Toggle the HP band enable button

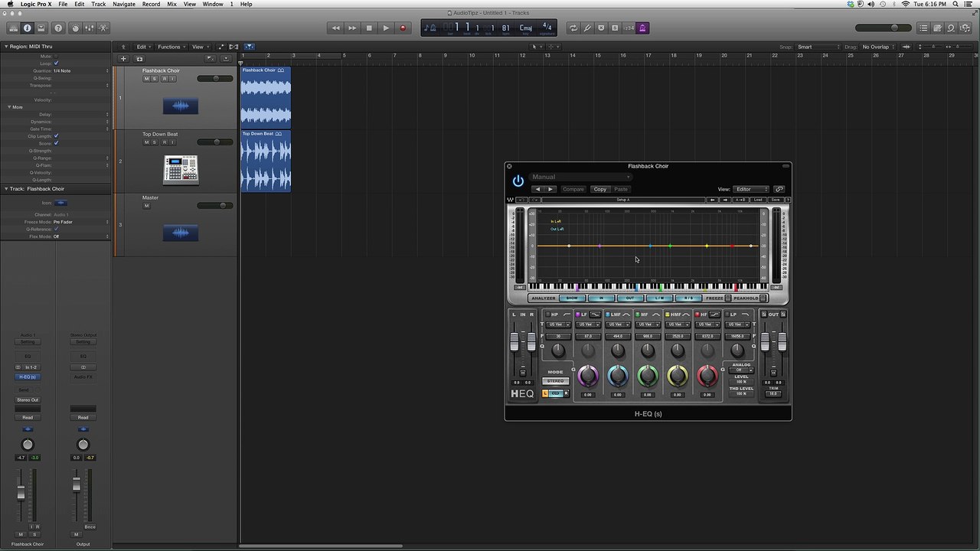[547, 315]
